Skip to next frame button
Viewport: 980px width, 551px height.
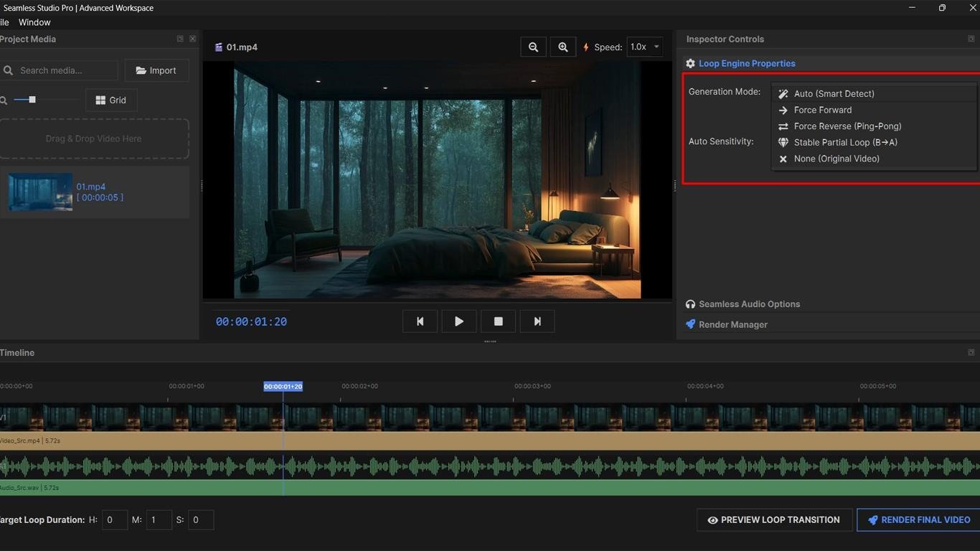tap(537, 321)
